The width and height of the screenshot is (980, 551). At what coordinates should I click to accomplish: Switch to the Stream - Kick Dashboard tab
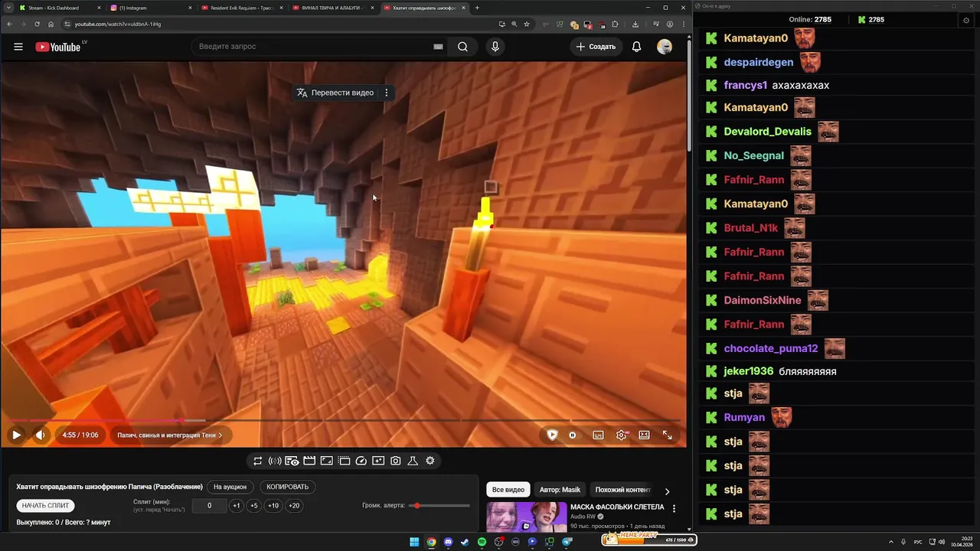pos(60,8)
